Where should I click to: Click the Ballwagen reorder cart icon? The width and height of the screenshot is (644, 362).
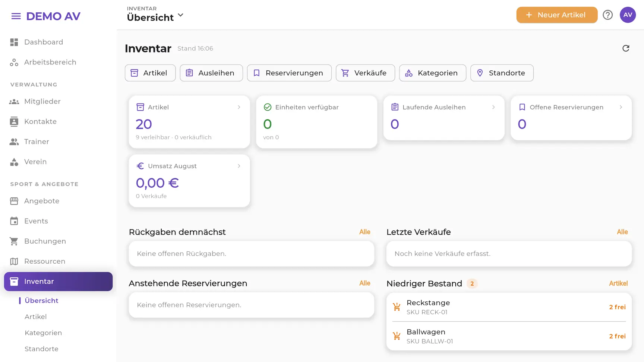397,336
